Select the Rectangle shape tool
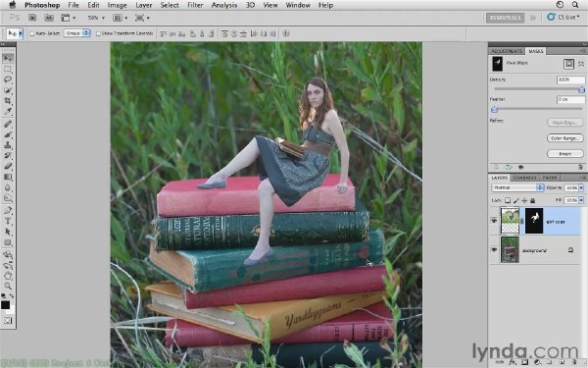Image resolution: width=588 pixels, height=368 pixels. tap(8, 242)
